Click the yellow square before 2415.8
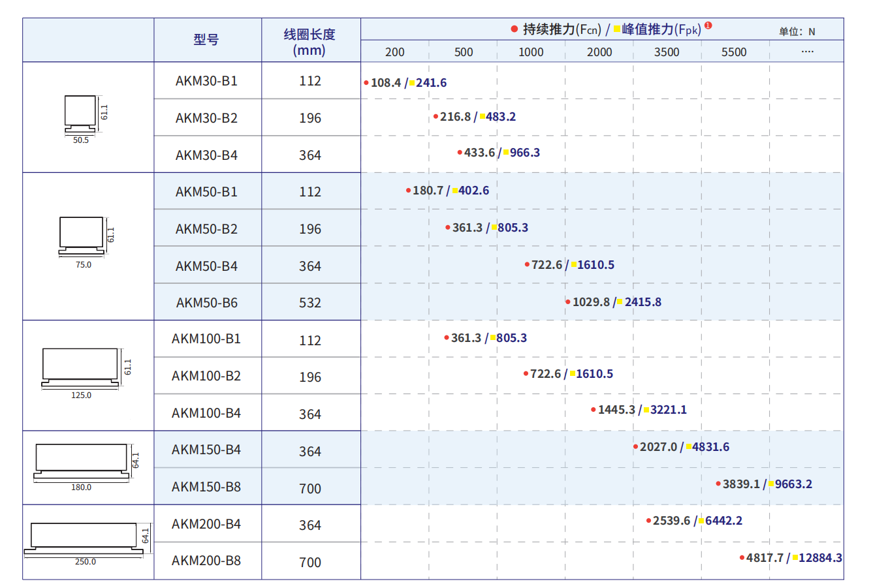This screenshot has width=871, height=588. pyautogui.click(x=620, y=302)
